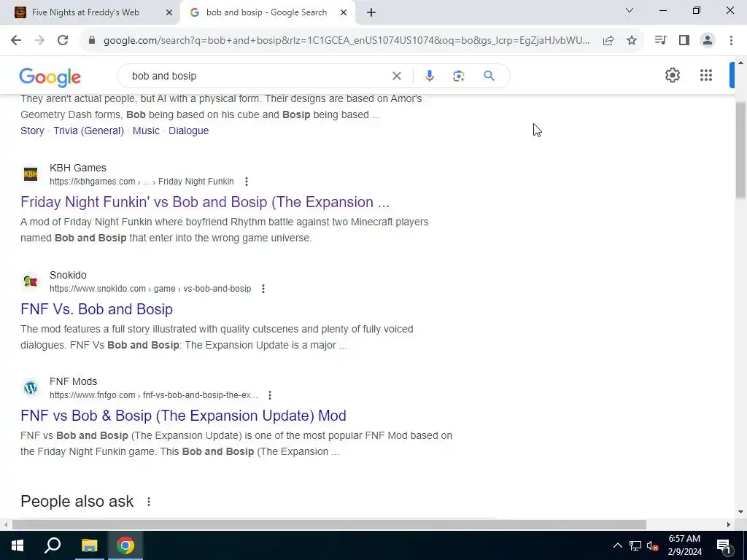Click the vertical scrollbar thumb
747x560 pixels.
pos(741,150)
